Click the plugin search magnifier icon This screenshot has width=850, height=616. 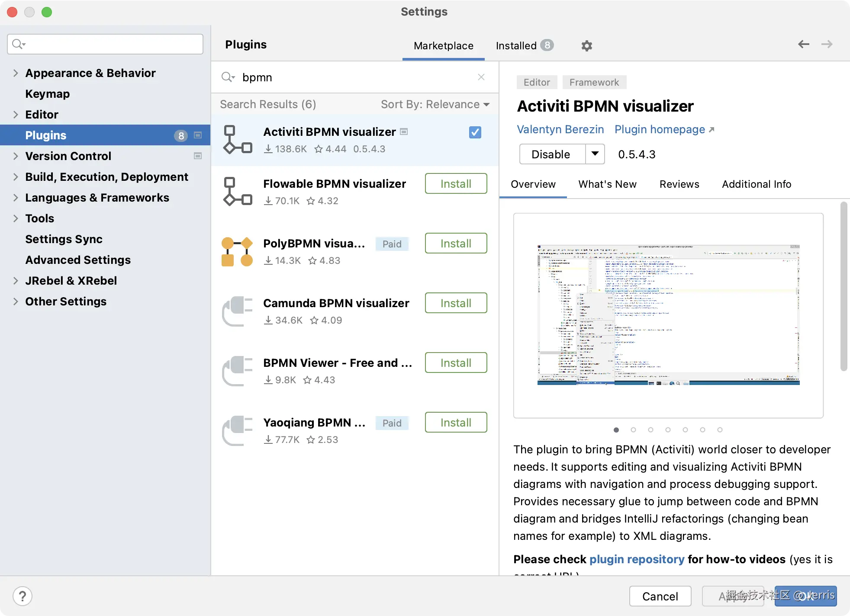[x=228, y=77]
